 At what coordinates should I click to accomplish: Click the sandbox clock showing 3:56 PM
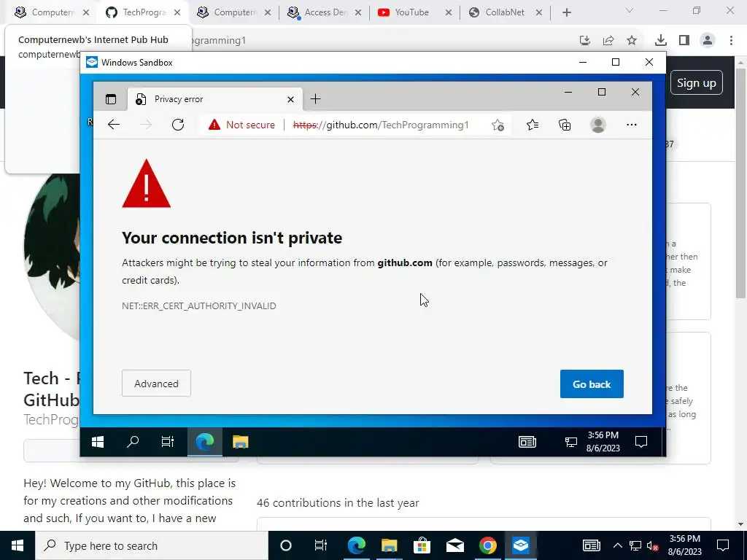(603, 441)
